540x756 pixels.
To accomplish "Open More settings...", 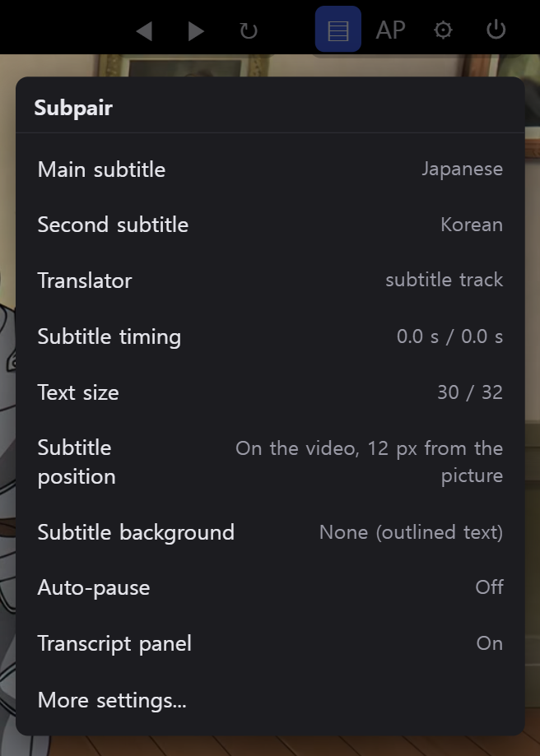I will point(270,699).
